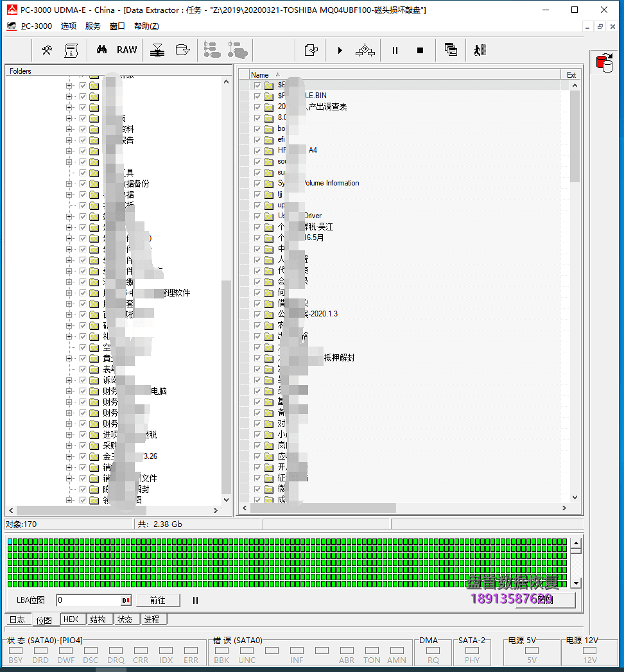The height and width of the screenshot is (672, 624).
Task: Toggle checkbox for 抵押解封 folder
Action: (257, 358)
